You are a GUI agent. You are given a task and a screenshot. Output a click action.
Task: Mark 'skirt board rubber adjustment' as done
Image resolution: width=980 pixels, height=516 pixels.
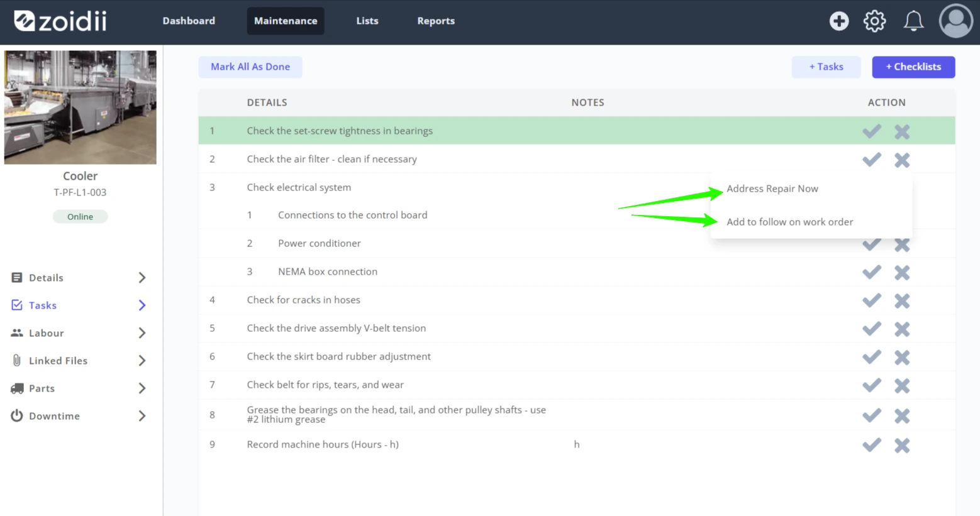tap(871, 357)
